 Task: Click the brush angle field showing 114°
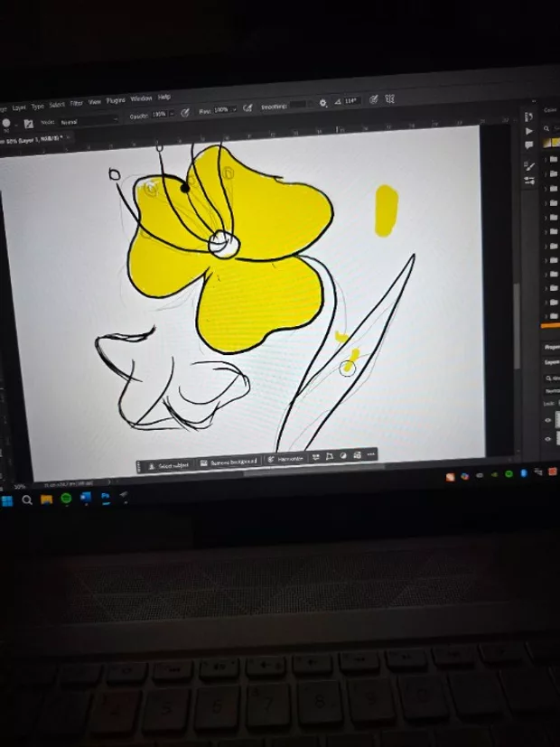click(x=351, y=101)
